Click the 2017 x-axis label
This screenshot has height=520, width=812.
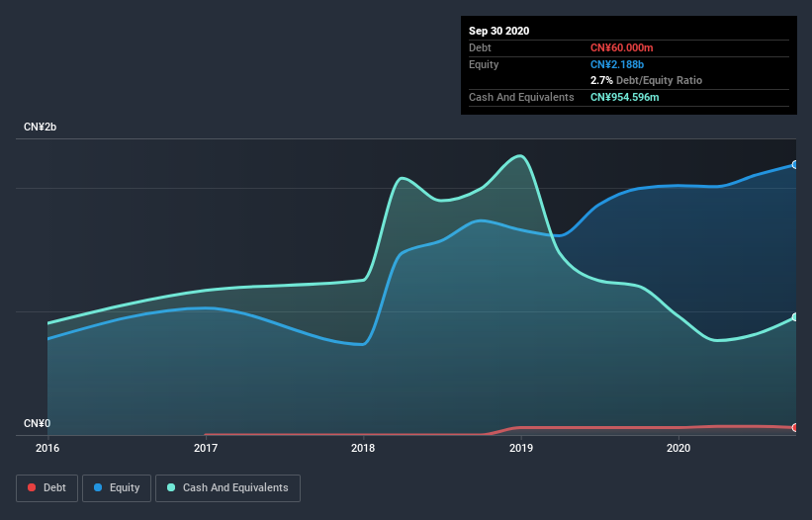[x=206, y=448]
